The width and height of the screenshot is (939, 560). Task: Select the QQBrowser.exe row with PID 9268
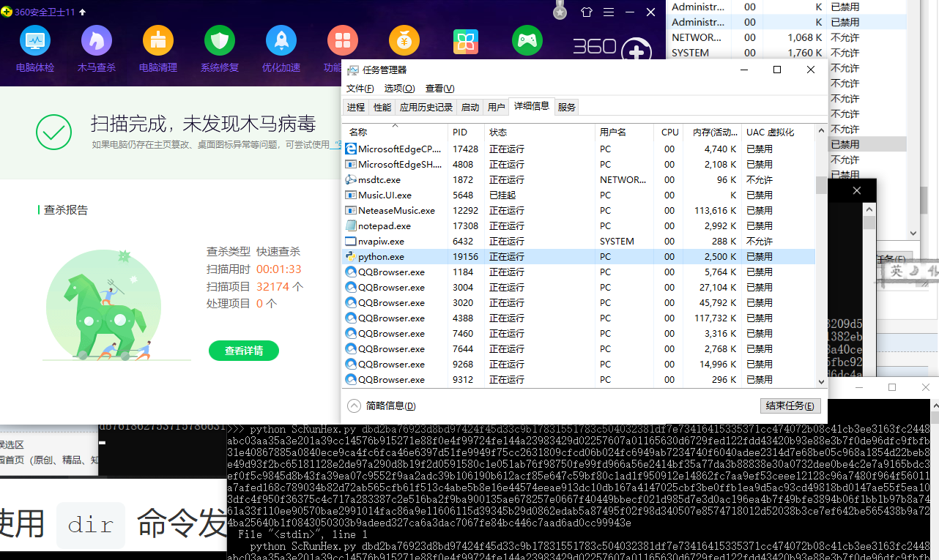pos(579,365)
